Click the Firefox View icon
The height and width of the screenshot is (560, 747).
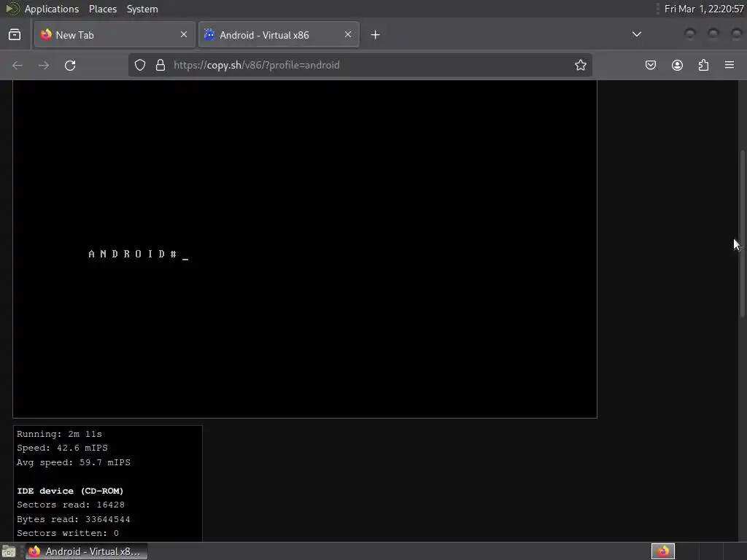(x=15, y=35)
